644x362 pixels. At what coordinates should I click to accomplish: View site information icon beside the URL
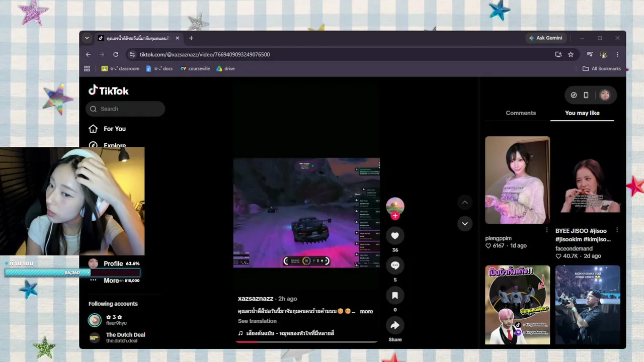[x=132, y=54]
